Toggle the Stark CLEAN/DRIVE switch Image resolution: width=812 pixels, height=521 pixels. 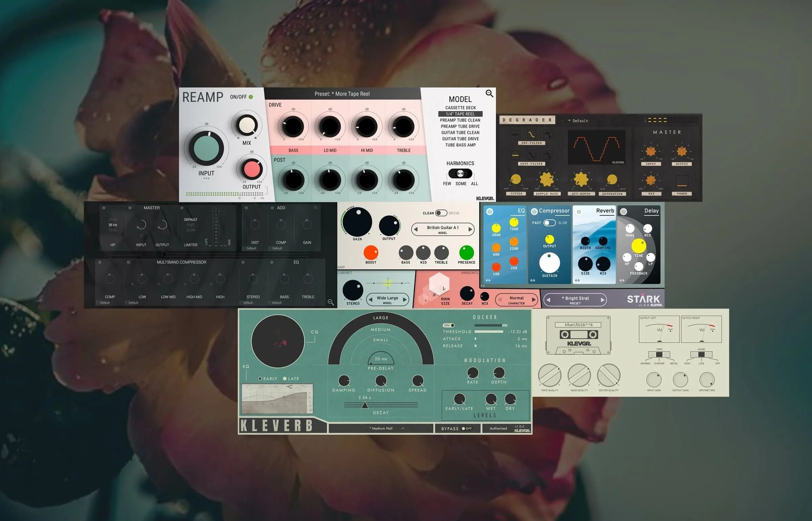pos(441,213)
